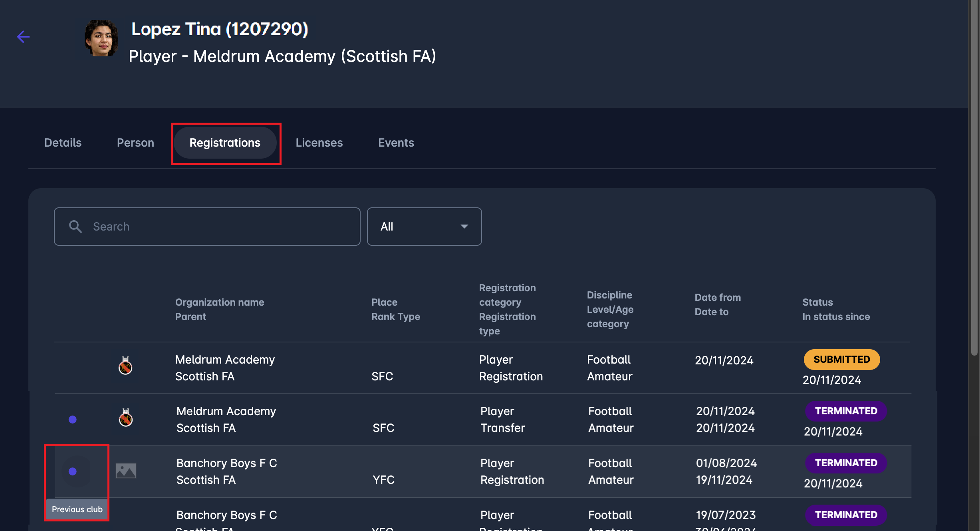
Task: Click the SUBMITTED status badge
Action: 841,360
